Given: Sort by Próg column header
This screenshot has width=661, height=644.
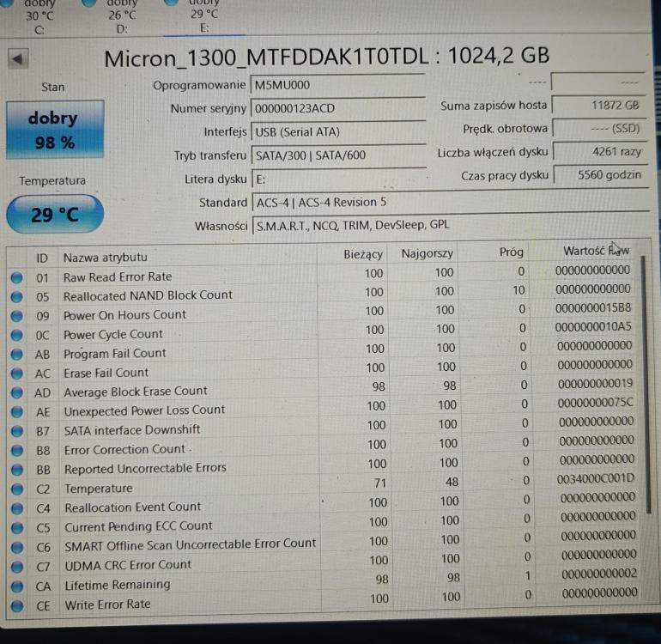Looking at the screenshot, I should (x=511, y=252).
